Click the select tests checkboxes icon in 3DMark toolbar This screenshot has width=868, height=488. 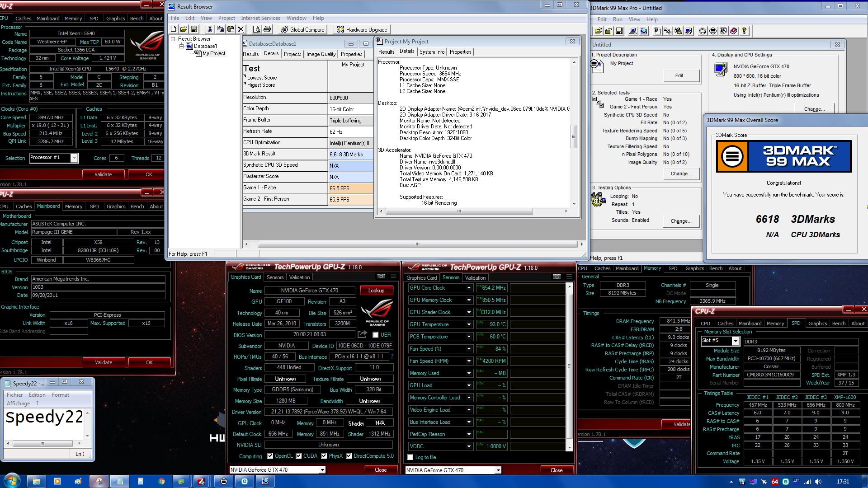668,31
